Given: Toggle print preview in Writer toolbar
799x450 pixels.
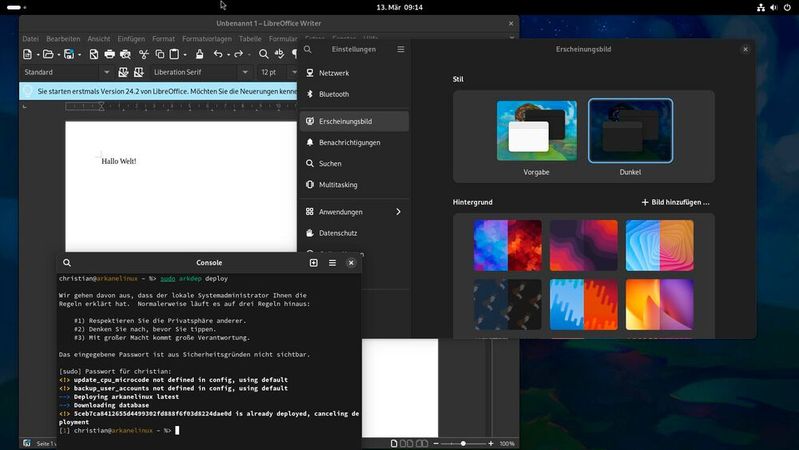Looking at the screenshot, I should click(x=125, y=54).
